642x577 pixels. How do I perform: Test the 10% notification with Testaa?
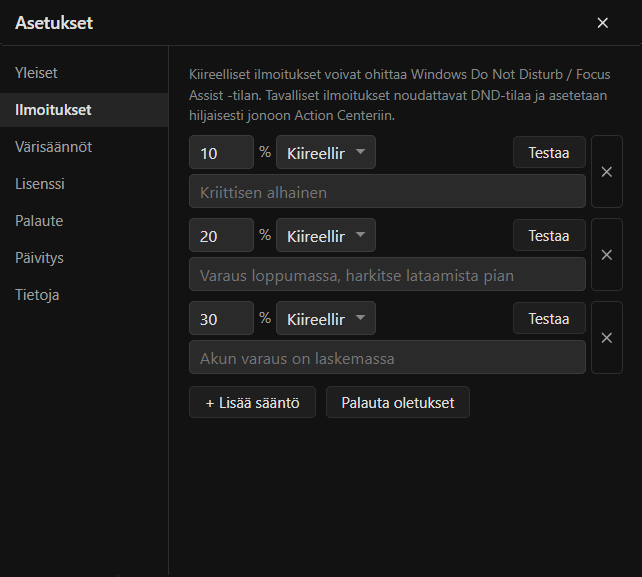[549, 152]
